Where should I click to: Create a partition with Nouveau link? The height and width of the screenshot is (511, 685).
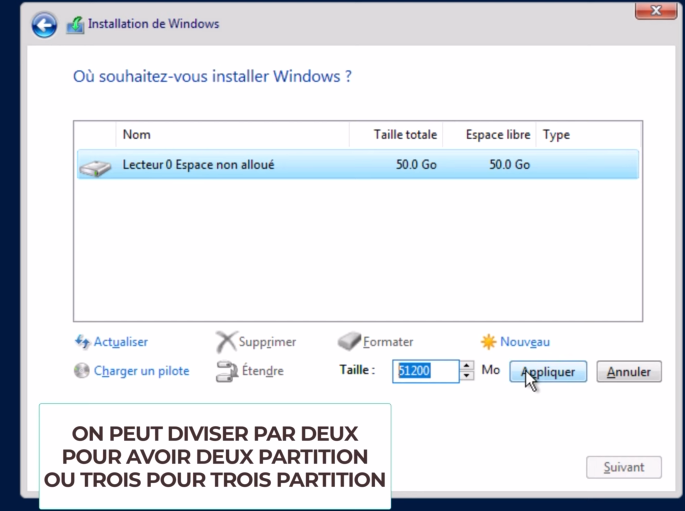point(525,342)
